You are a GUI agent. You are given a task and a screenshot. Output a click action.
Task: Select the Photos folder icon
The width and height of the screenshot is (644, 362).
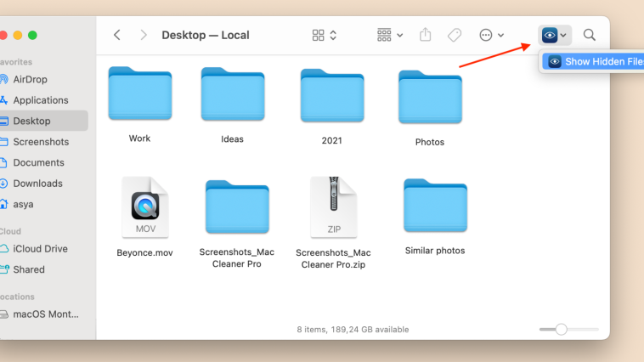[431, 97]
